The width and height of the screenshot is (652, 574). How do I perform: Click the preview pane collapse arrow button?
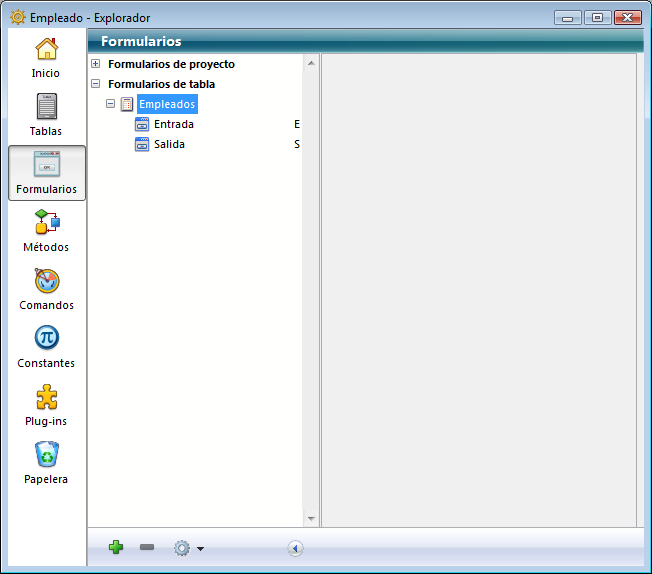tap(295, 548)
